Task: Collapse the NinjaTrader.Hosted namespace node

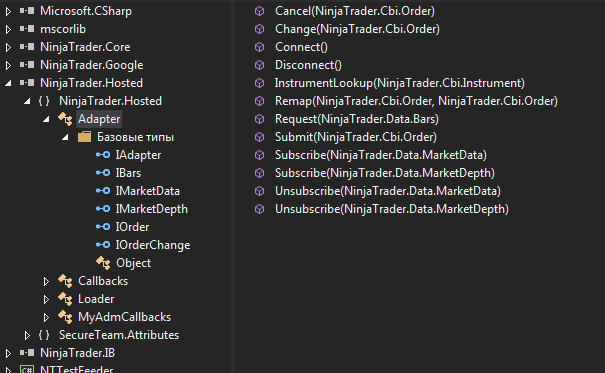Action: click(27, 101)
